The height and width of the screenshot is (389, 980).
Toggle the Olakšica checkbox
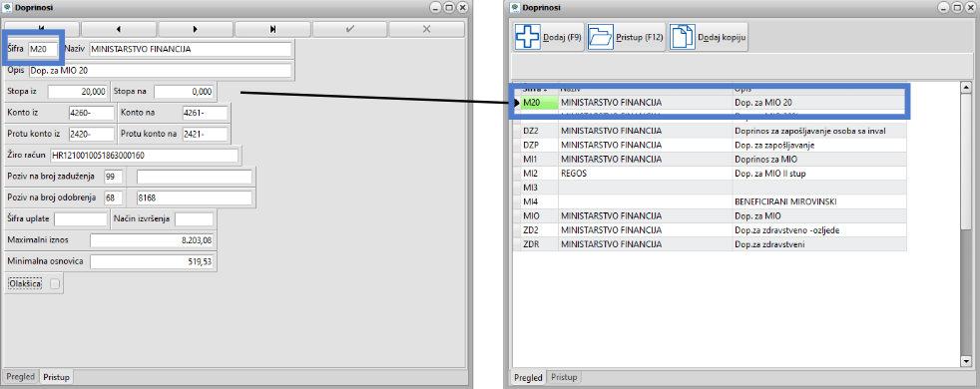click(x=55, y=284)
